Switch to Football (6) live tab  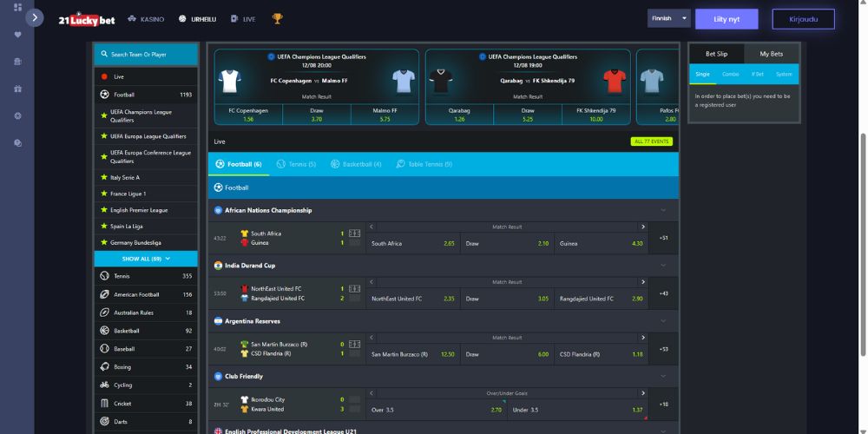click(239, 164)
